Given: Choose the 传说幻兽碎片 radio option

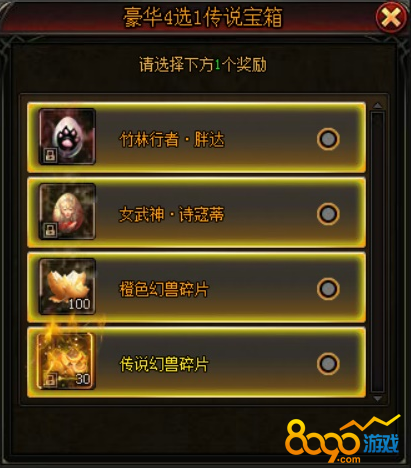Looking at the screenshot, I should pos(328,363).
